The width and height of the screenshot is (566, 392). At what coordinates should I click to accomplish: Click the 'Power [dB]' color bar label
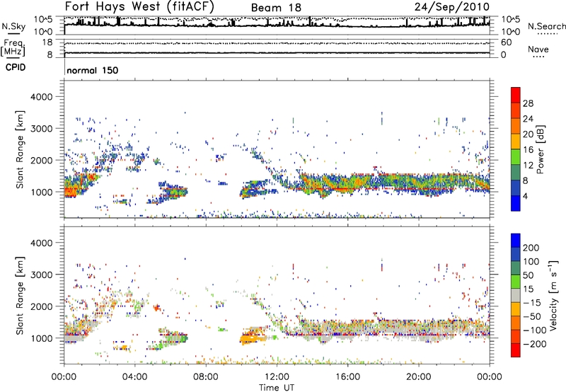[x=540, y=149]
